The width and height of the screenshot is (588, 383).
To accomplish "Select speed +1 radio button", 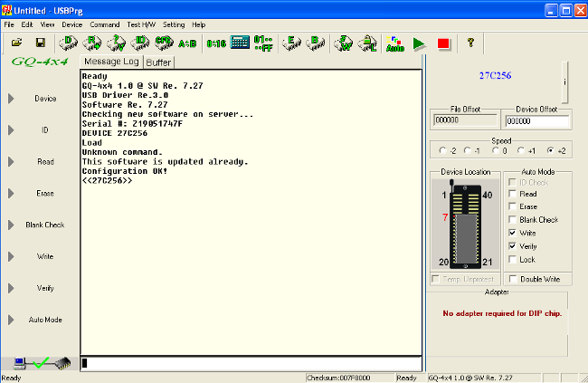I will 520,150.
